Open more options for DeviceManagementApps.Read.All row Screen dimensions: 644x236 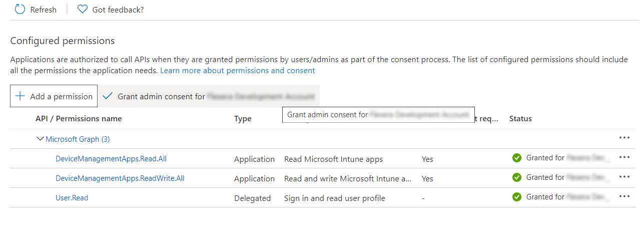tap(624, 157)
